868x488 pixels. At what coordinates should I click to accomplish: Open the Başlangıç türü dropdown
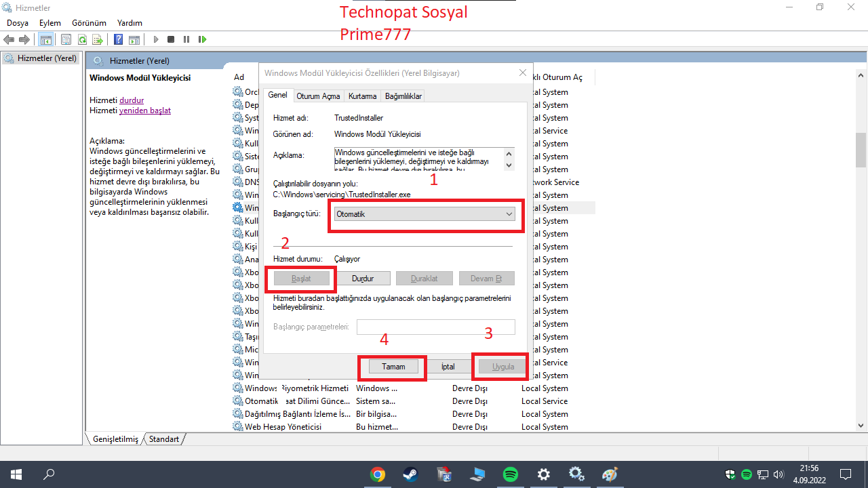pyautogui.click(x=425, y=213)
